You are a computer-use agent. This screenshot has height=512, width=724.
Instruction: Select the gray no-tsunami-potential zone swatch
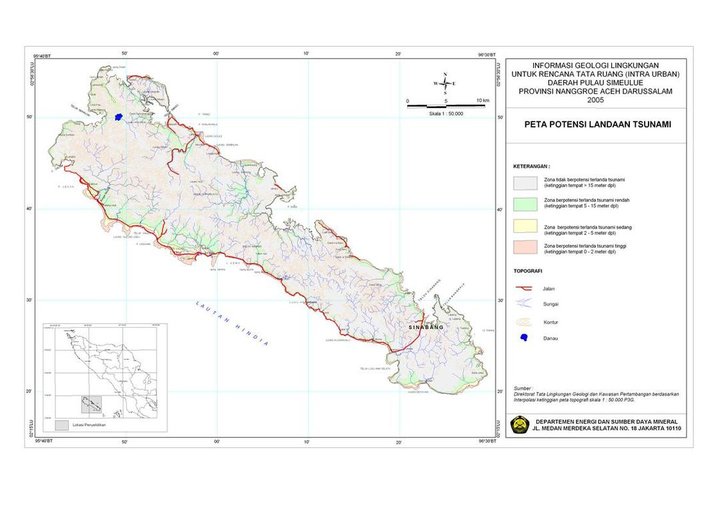527,182
